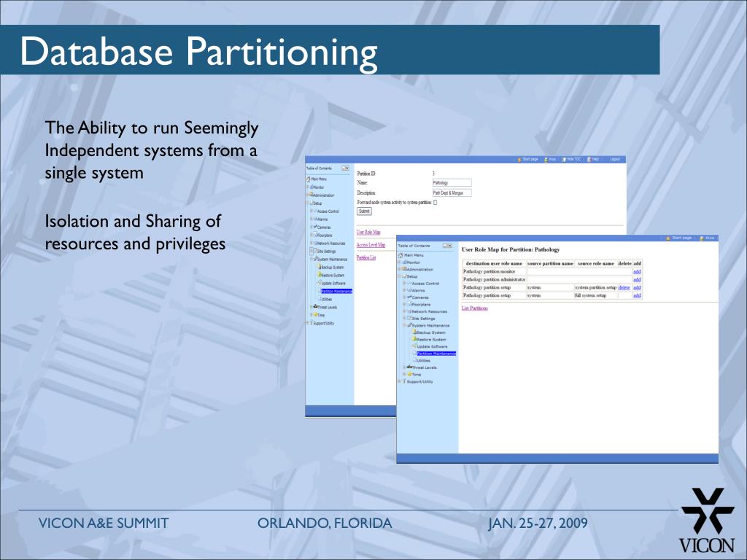The width and height of the screenshot is (747, 560).
Task: Click the Time icon in the User Role Map window tree
Action: [x=409, y=374]
